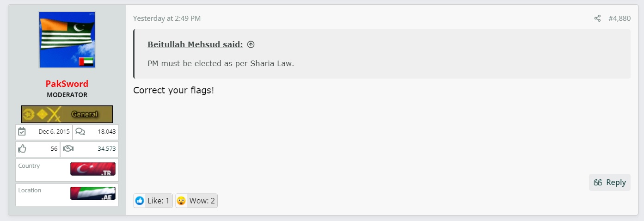Image resolution: width=644 pixels, height=221 pixels.
Task: Open the 'Beitullah Mehsud said:' quote link
Action: [x=195, y=45]
